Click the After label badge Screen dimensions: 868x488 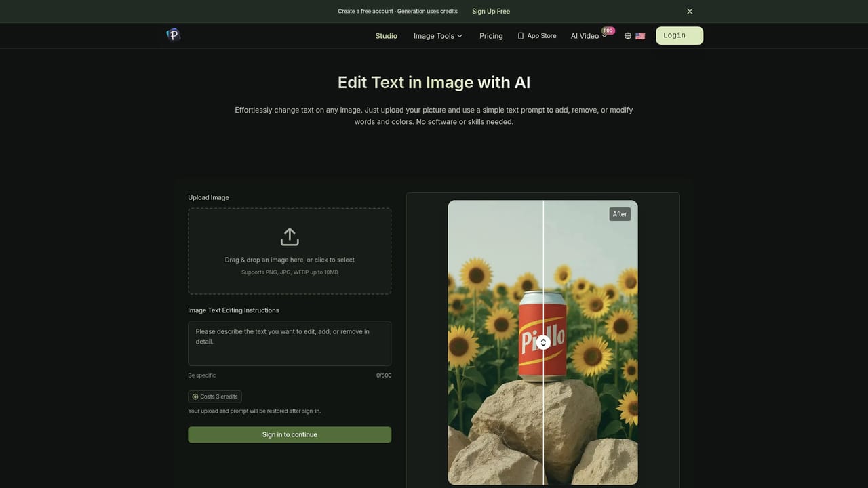[620, 214]
